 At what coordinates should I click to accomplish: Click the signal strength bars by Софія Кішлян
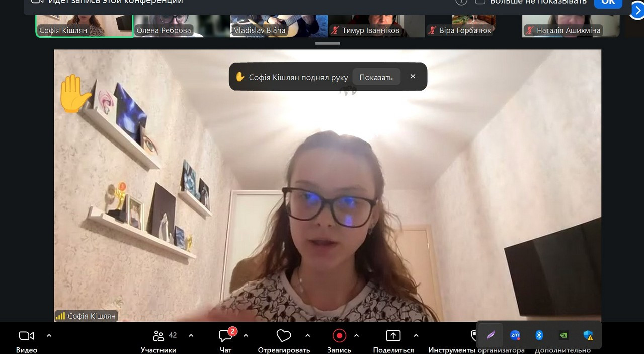point(61,316)
